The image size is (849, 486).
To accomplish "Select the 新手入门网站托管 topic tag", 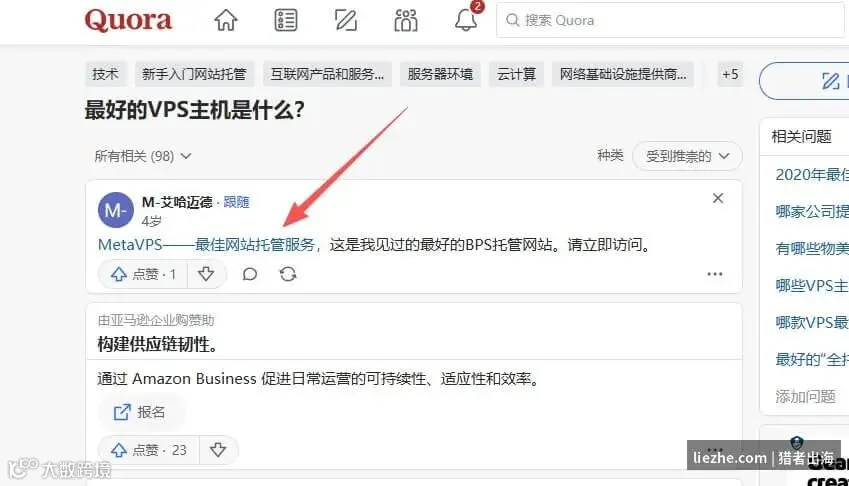I will click(x=194, y=74).
